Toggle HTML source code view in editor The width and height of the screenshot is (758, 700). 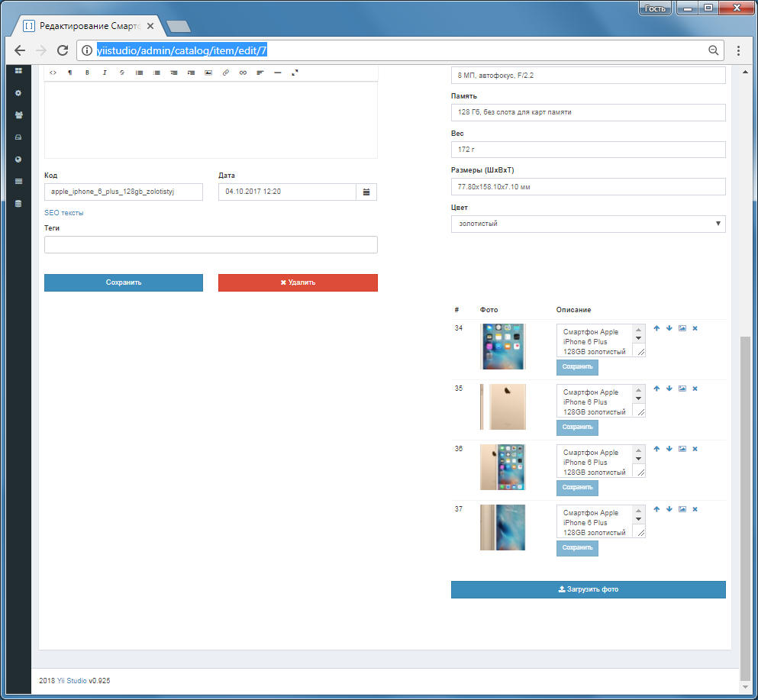click(53, 73)
